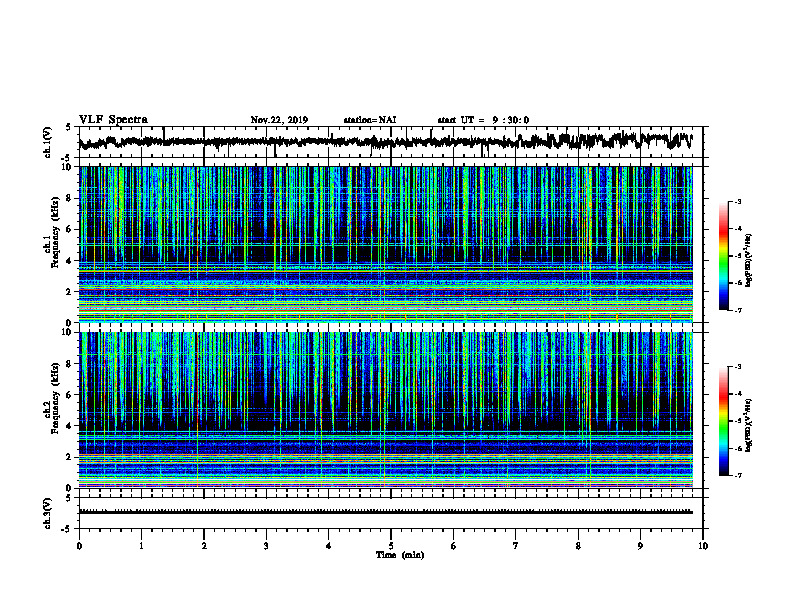The height and width of the screenshot is (612, 792).
Task: Click the time axis tick label 2
Action: (204, 546)
